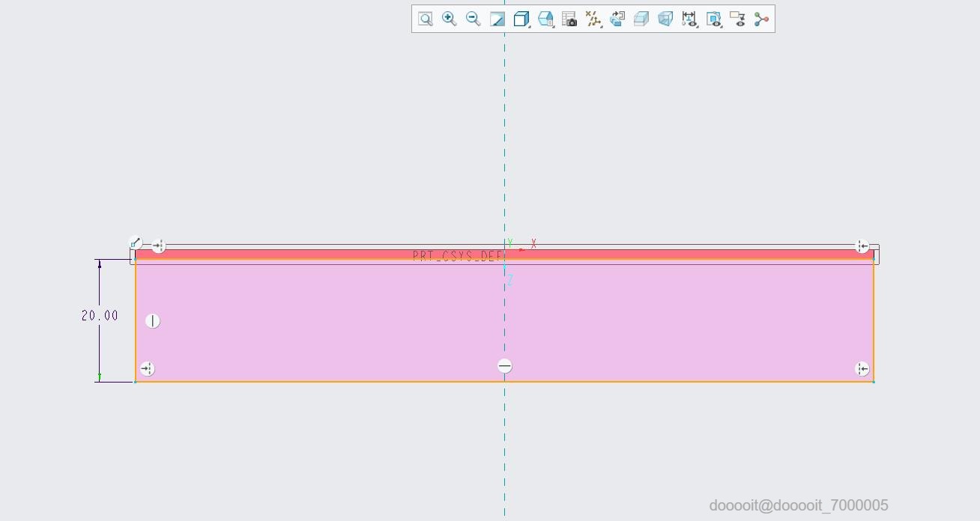Select the PRT_CSYS_DEF coordinate system label
Image resolution: width=980 pixels, height=521 pixels.
point(457,256)
